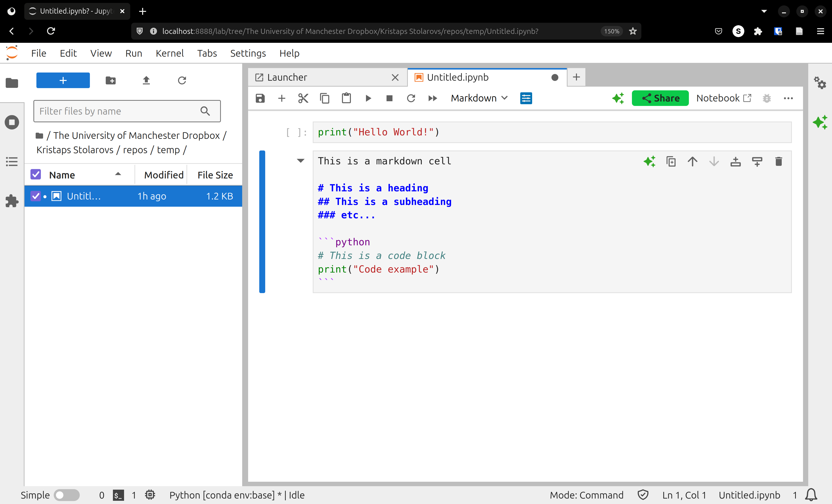Click the blue code formatter icon in toolbar
Screen dimensions: 832x504
(x=526, y=98)
